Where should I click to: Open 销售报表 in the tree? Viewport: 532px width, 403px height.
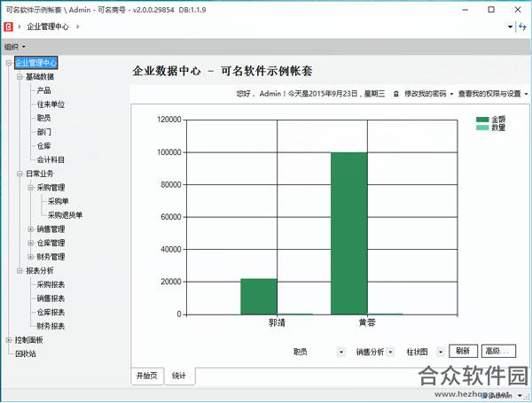point(51,298)
